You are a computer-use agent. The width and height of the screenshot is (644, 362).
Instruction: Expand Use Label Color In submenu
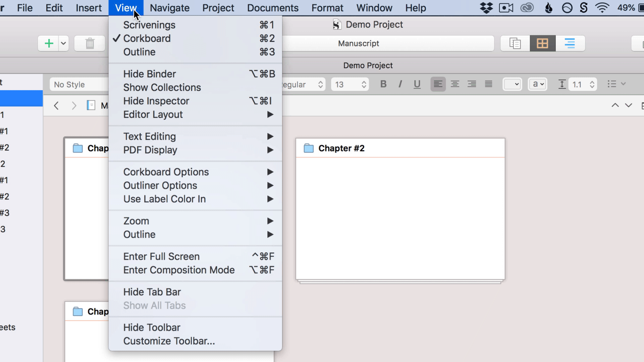[195, 199]
